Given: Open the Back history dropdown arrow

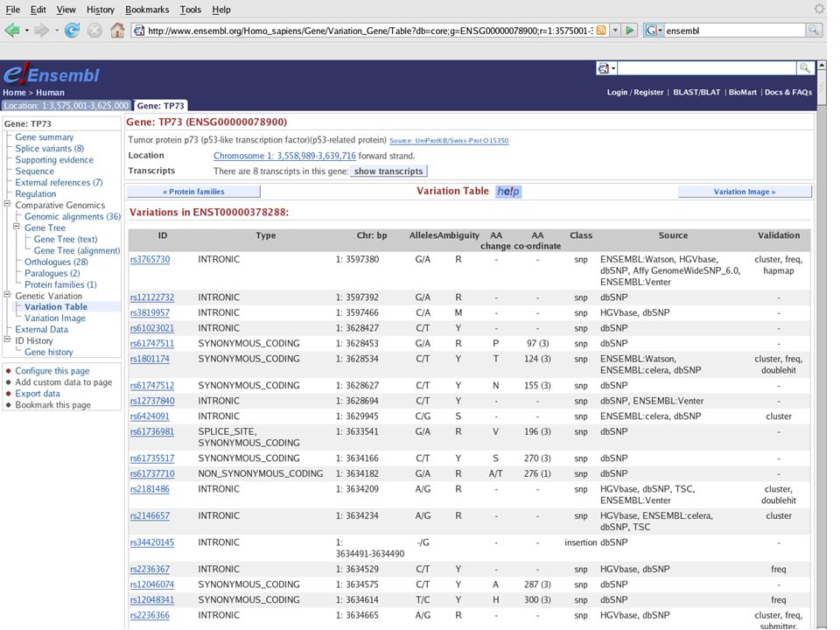Looking at the screenshot, I should 26,31.
